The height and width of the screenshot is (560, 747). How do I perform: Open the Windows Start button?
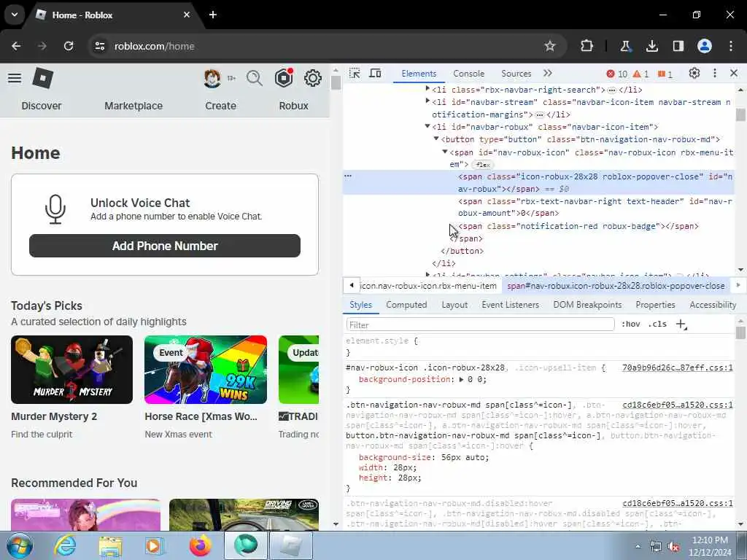[18, 545]
